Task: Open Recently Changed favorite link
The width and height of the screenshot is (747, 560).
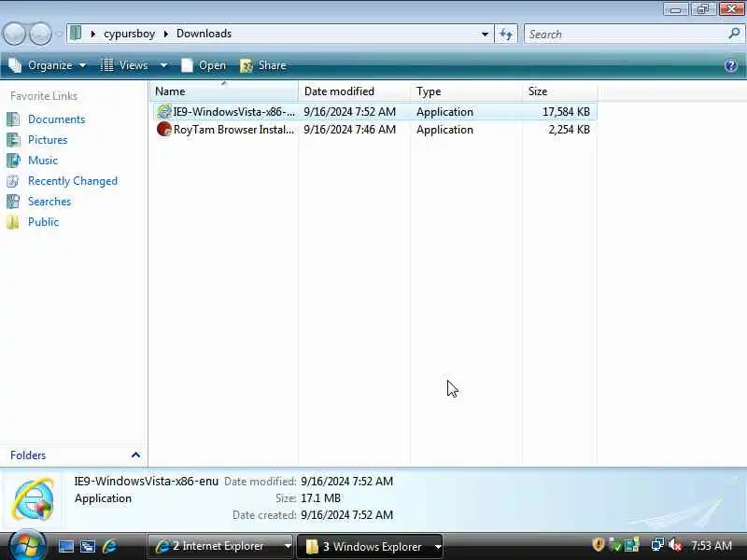Action: point(73,181)
